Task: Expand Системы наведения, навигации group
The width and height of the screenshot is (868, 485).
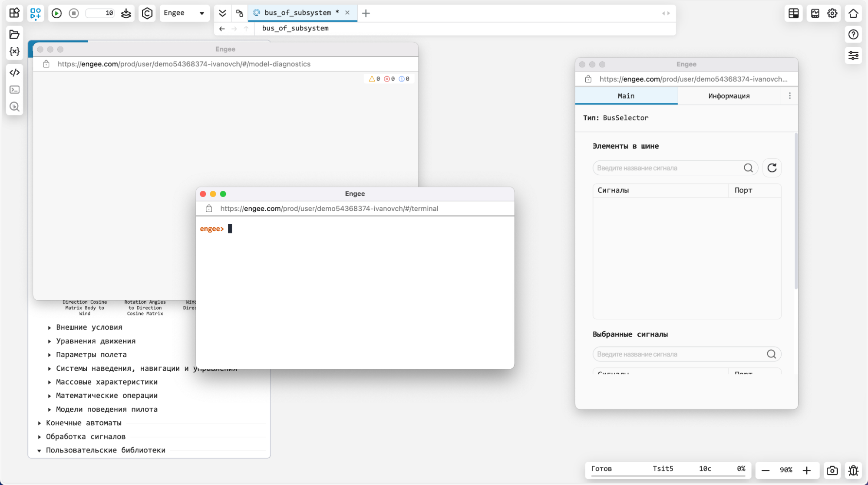Action: (x=50, y=369)
